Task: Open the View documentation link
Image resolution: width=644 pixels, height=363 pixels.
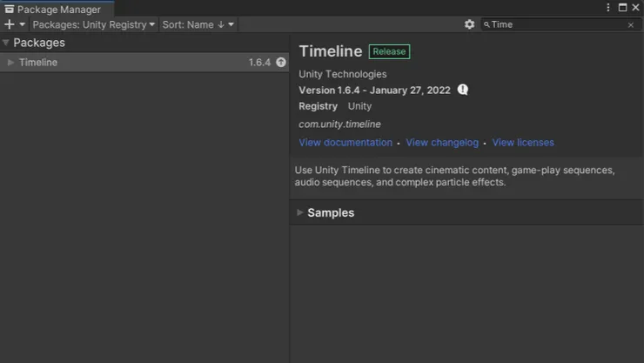Action: (345, 143)
